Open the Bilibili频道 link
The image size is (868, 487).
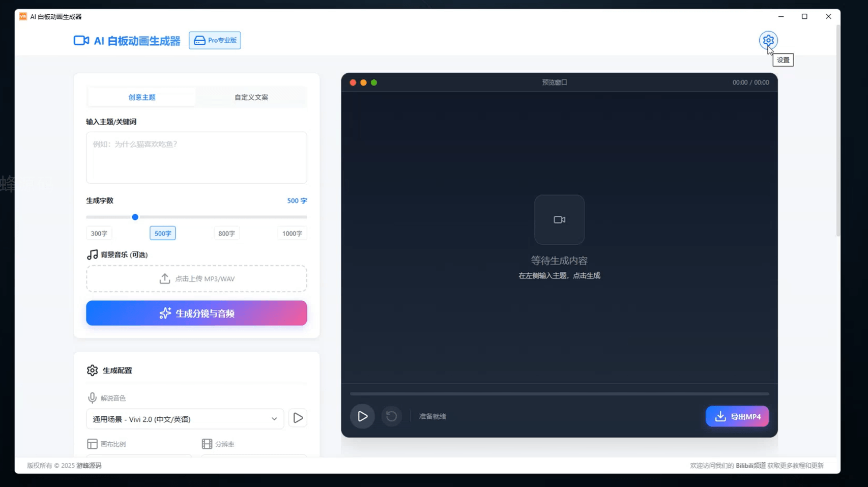(x=750, y=465)
